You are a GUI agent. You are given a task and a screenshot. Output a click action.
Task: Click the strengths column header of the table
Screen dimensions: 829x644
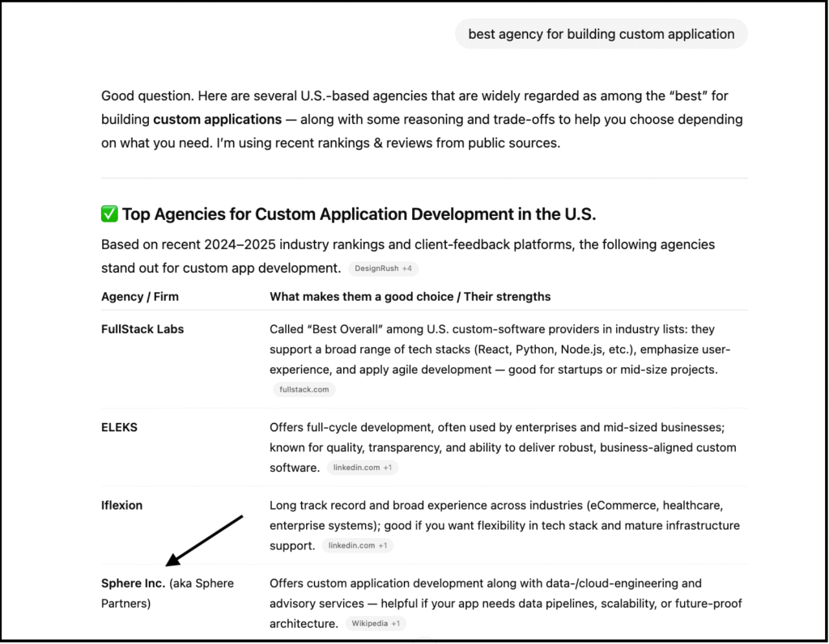click(x=410, y=296)
